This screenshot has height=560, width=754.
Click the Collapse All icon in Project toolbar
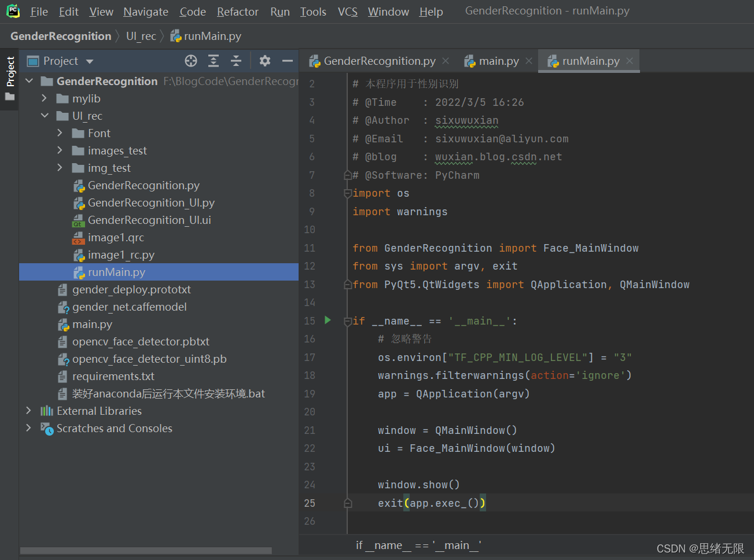pyautogui.click(x=236, y=61)
